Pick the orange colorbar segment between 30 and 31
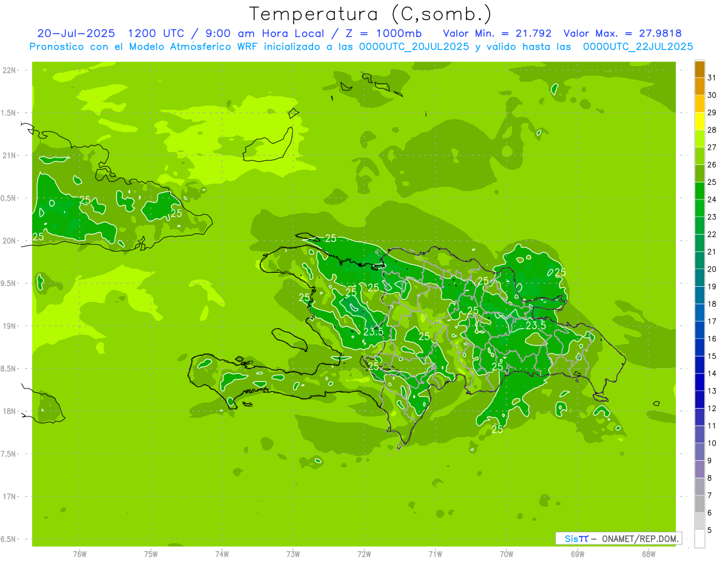 tap(699, 86)
